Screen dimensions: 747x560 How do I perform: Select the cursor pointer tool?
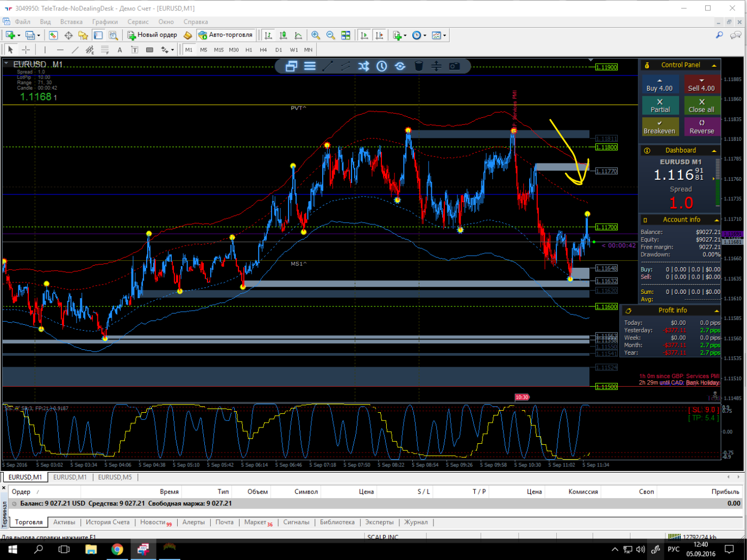(10, 50)
